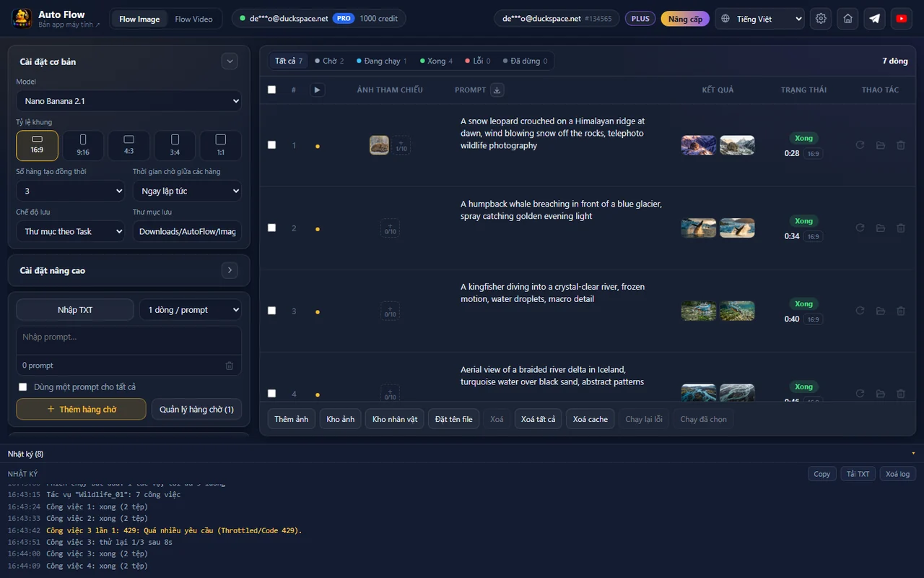
Task: Select the 9:16 aspect ratio
Action: tap(83, 145)
